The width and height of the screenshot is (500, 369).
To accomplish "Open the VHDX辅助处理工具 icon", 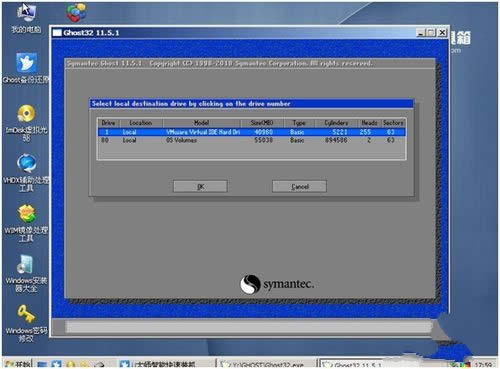I will click(x=26, y=173).
